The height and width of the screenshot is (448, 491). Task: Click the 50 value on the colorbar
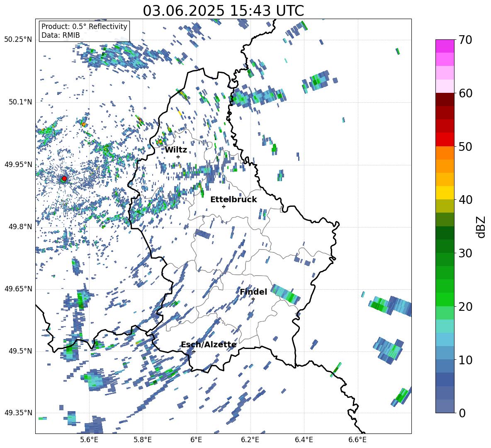465,146
